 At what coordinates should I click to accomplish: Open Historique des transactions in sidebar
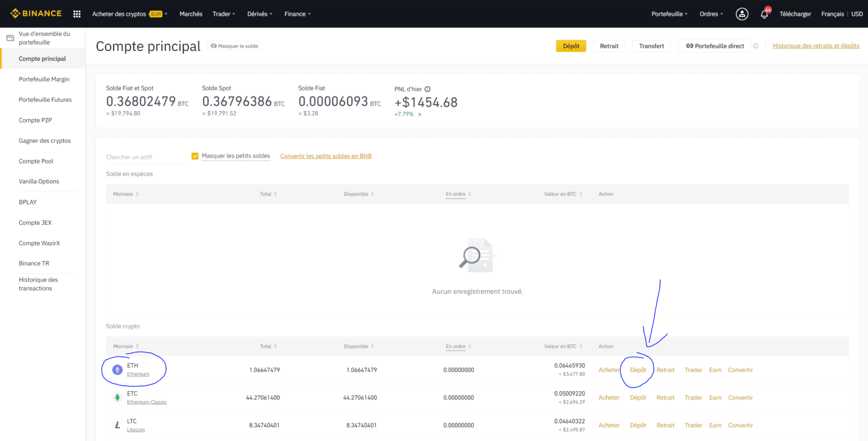[38, 284]
